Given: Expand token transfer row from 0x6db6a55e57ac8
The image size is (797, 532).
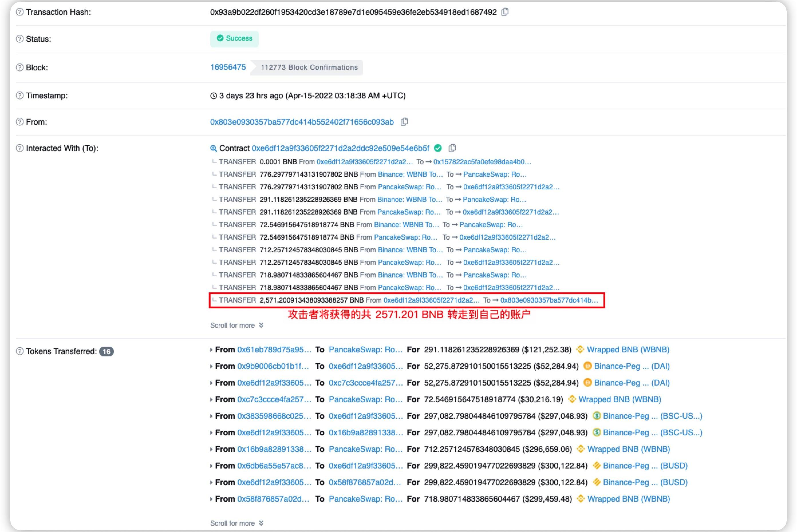Looking at the screenshot, I should pyautogui.click(x=211, y=466).
